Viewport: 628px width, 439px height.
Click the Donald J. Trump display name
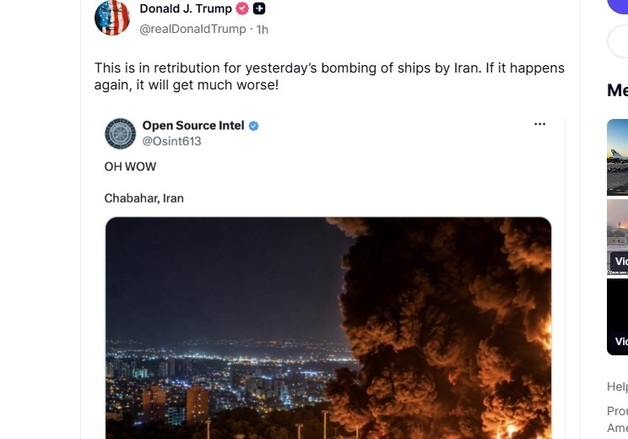coord(185,8)
